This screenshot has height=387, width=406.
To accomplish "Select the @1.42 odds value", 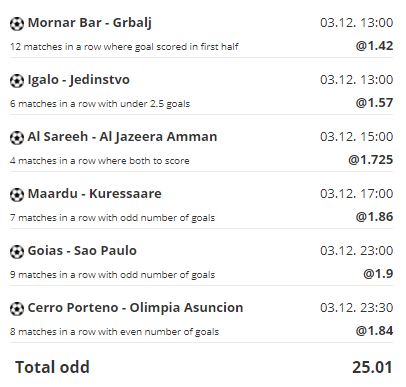I will (x=374, y=46).
